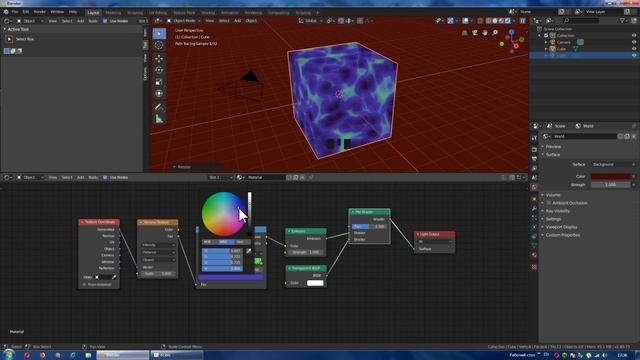Click the Blender logo icon in menu bar
Image resolution: width=640 pixels, height=360 pixels.
[x=6, y=12]
